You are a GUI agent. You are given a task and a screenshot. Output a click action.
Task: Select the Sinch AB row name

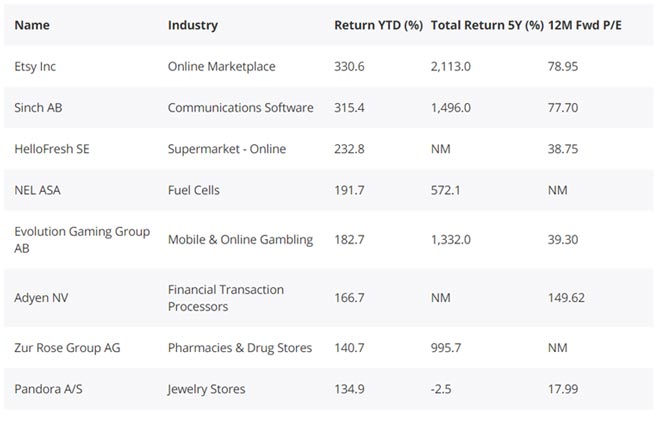(39, 108)
